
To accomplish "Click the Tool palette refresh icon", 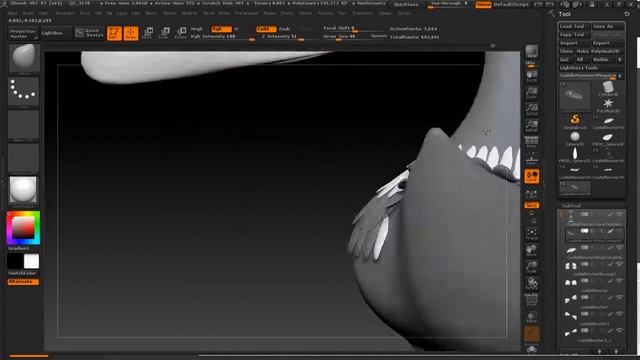I will [627, 14].
